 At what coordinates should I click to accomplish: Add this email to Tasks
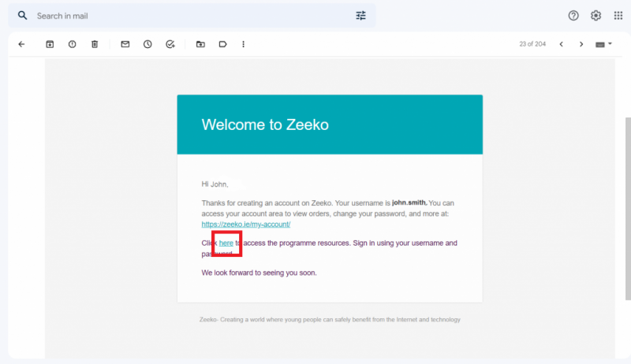pyautogui.click(x=170, y=44)
